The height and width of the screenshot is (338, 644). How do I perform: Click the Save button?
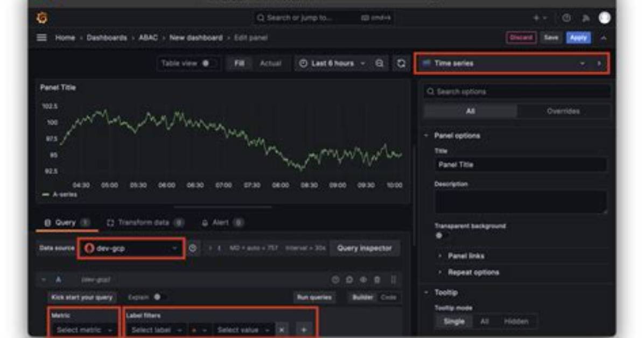pyautogui.click(x=551, y=38)
